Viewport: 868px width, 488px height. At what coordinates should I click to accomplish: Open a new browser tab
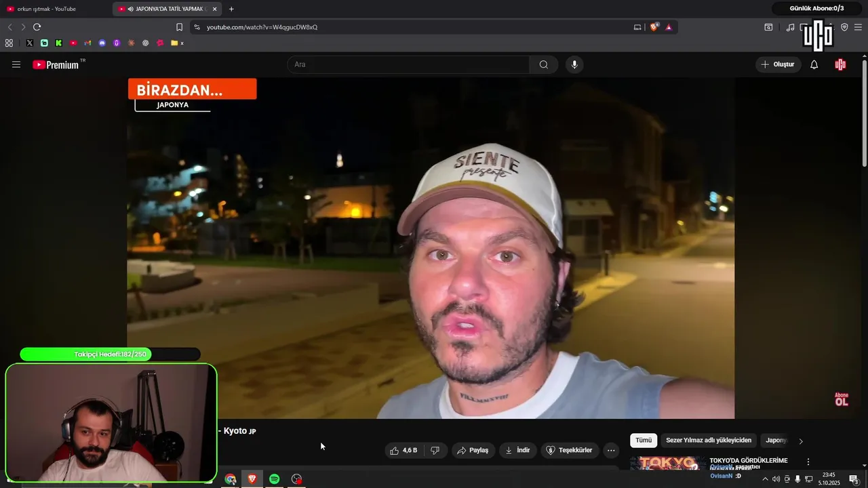click(x=231, y=9)
